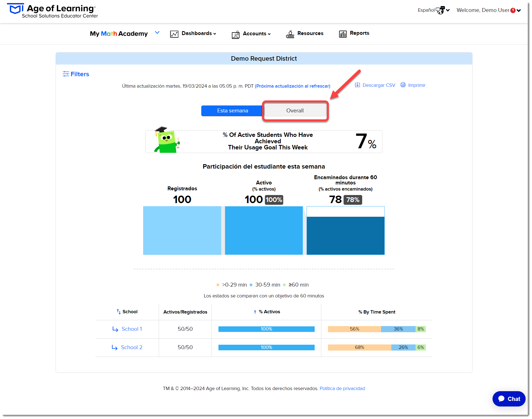Viewport: 532px width, 419px height.
Task: Click the Activos/Registrados column header
Action: point(185,312)
